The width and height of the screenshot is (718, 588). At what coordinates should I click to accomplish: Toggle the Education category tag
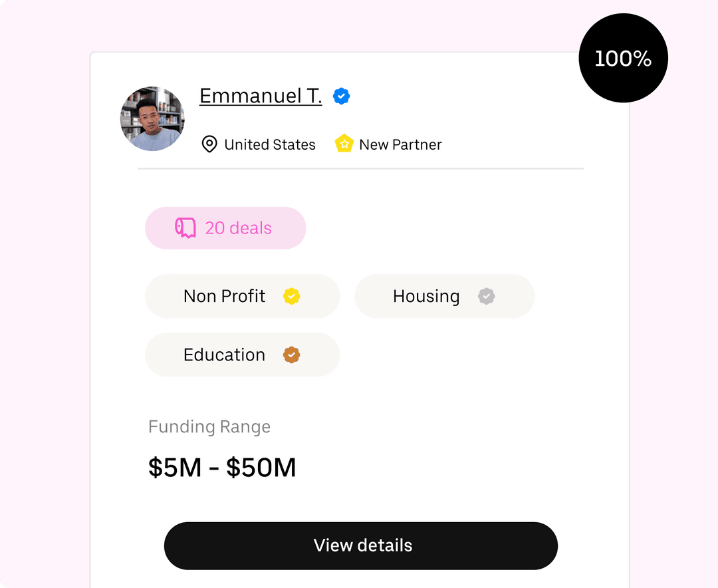242,355
